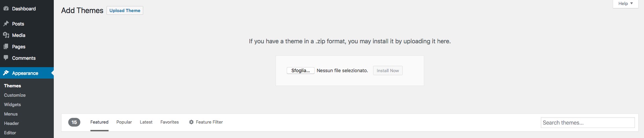Click the Appearance paintbrush icon

point(6,73)
